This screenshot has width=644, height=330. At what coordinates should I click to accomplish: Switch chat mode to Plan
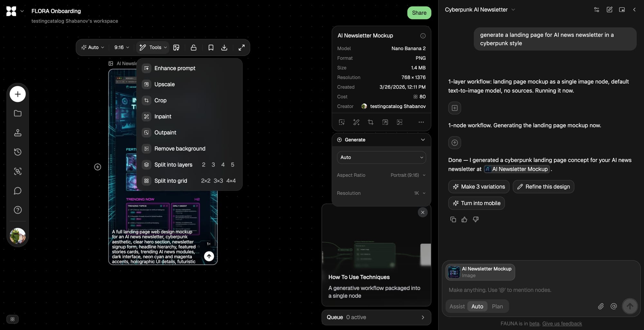pos(497,306)
